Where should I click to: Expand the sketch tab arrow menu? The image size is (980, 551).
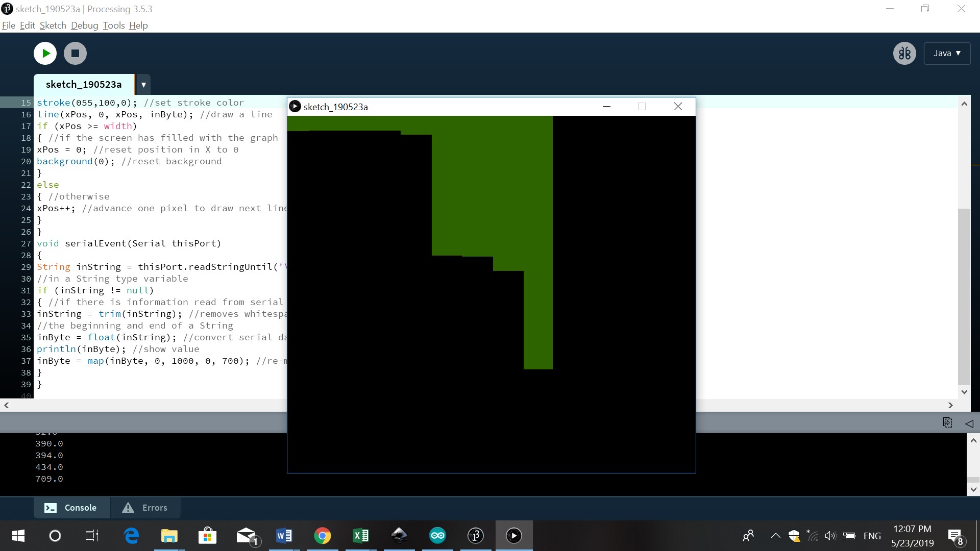click(143, 85)
